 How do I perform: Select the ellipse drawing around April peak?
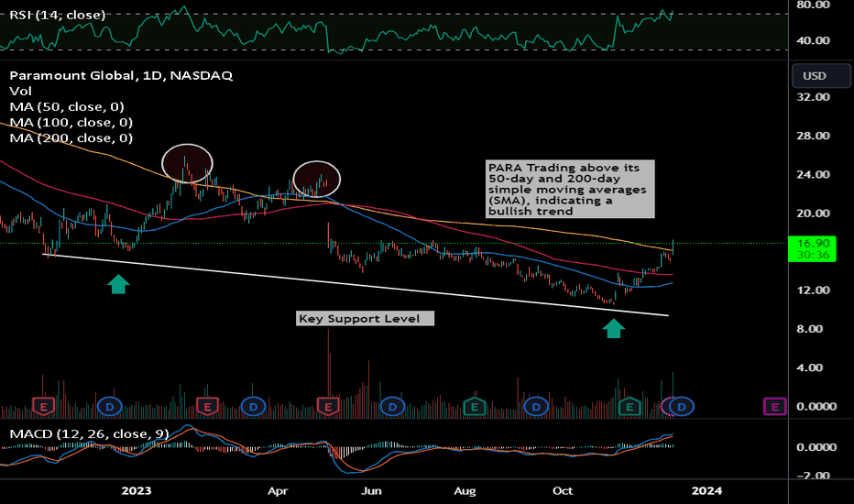point(316,179)
